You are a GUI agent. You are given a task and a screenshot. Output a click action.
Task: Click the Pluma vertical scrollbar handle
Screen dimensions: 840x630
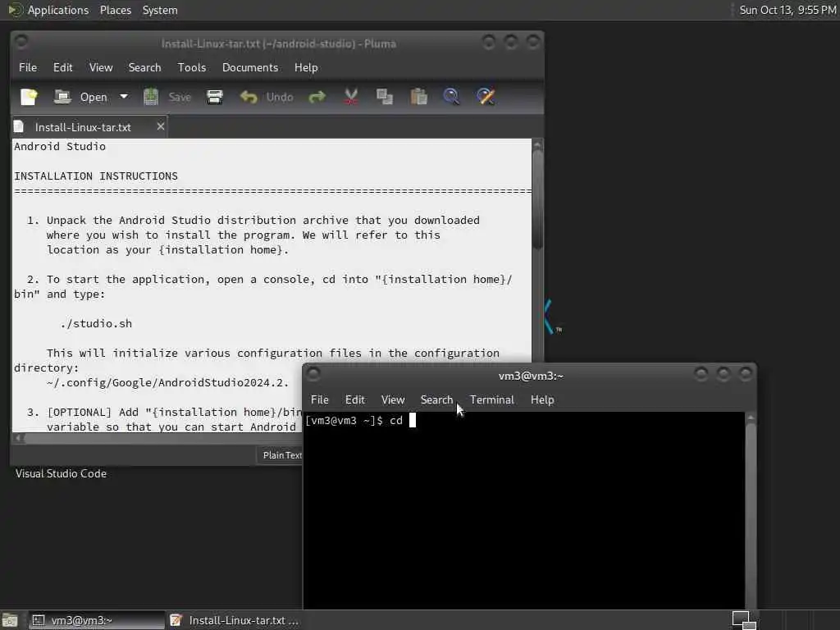click(538, 199)
